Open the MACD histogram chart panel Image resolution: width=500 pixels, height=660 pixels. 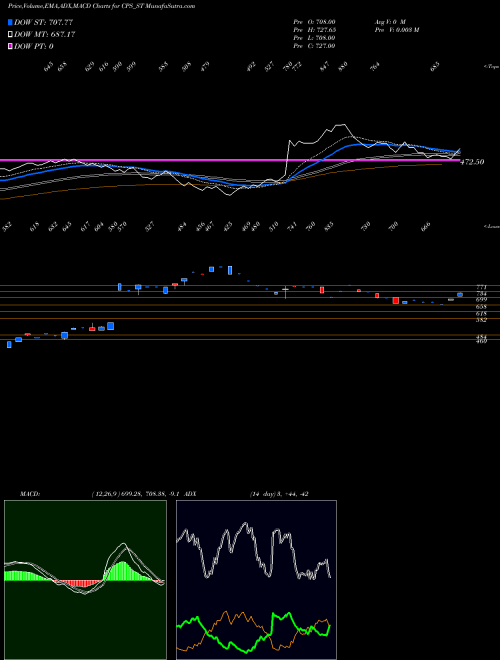[85, 580]
